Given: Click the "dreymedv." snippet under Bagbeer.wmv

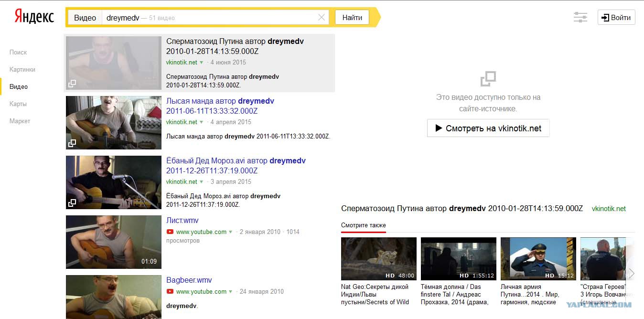Looking at the screenshot, I should click(x=182, y=306).
